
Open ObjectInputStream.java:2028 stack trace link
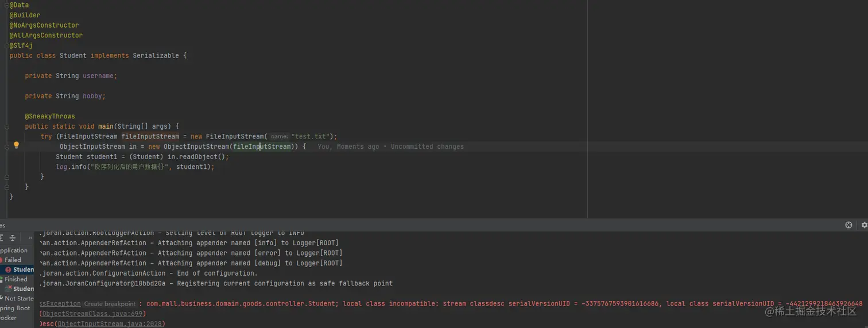point(110,324)
